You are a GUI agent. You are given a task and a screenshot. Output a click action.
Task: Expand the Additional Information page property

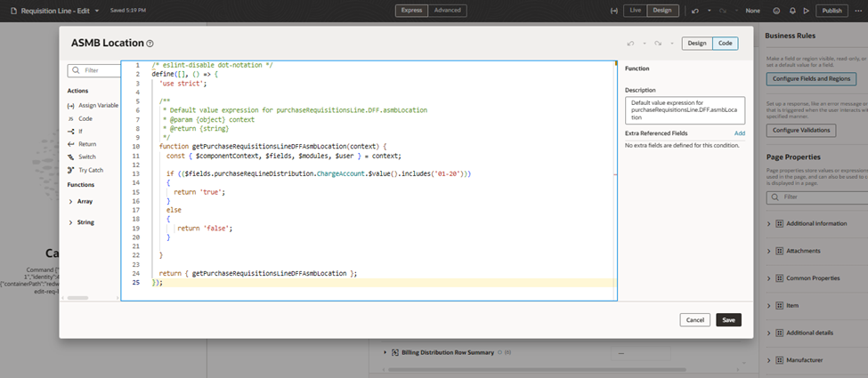[769, 223]
